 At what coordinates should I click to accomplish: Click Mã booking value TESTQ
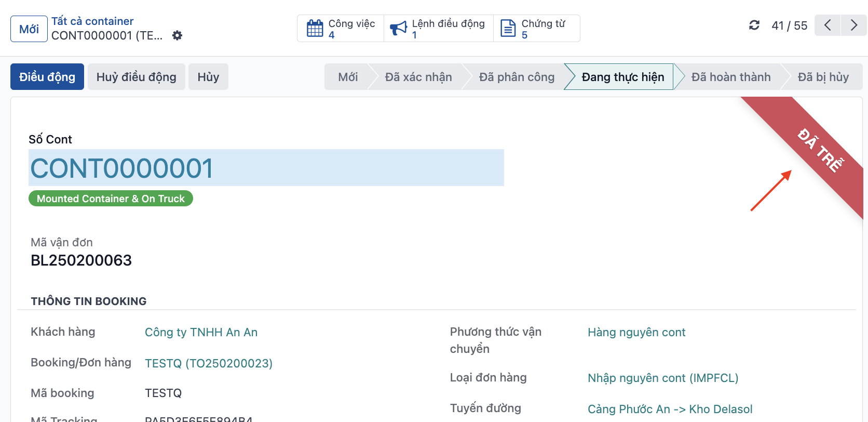click(163, 393)
